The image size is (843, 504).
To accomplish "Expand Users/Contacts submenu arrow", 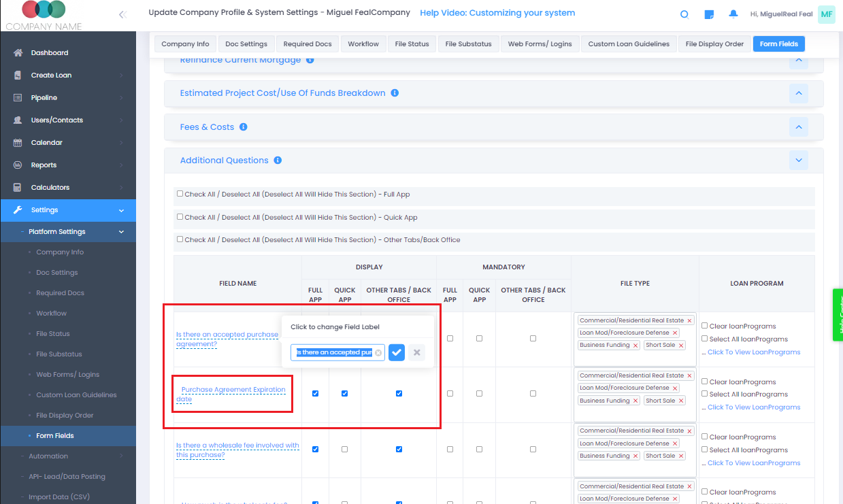I will click(x=121, y=120).
